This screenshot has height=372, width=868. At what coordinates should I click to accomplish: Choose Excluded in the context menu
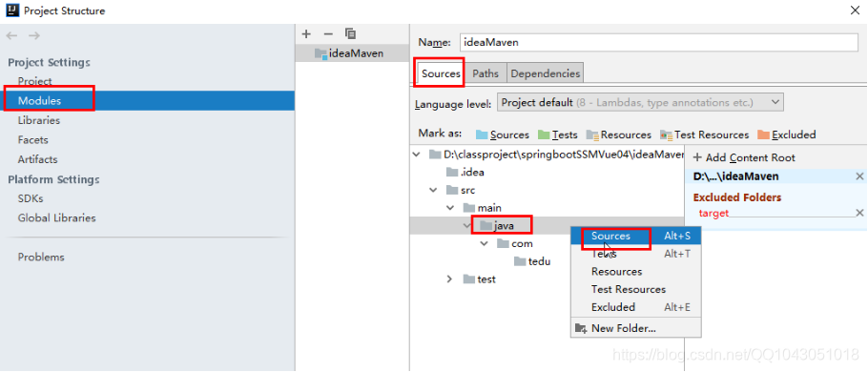click(x=635, y=307)
